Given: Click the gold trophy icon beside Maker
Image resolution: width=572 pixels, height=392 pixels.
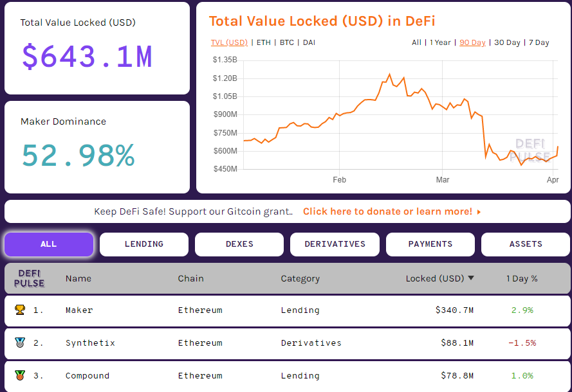Looking at the screenshot, I should (x=19, y=310).
